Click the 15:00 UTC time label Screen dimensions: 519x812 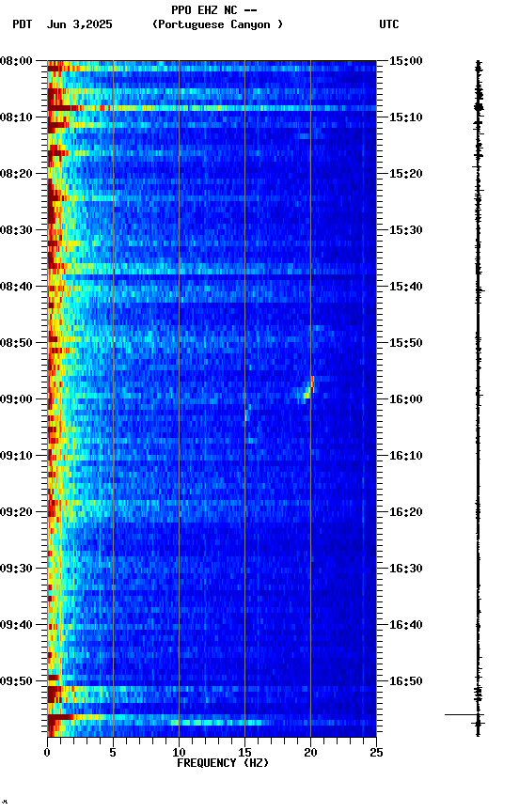(406, 61)
